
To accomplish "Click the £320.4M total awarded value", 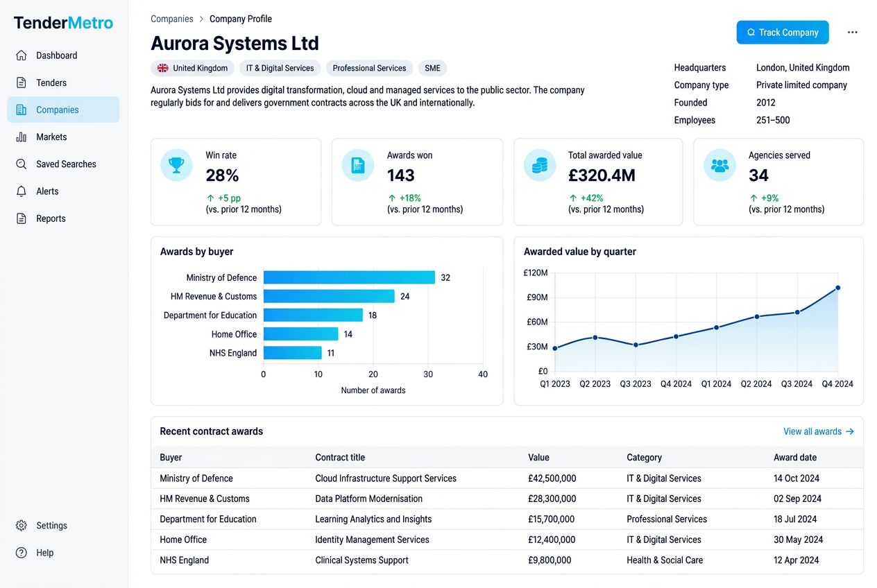I will point(602,175).
